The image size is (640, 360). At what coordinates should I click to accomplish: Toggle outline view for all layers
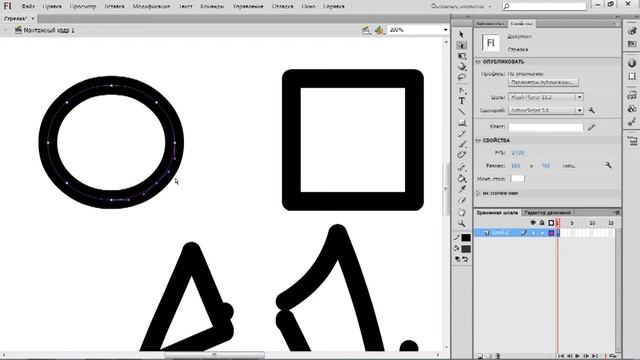551,223
